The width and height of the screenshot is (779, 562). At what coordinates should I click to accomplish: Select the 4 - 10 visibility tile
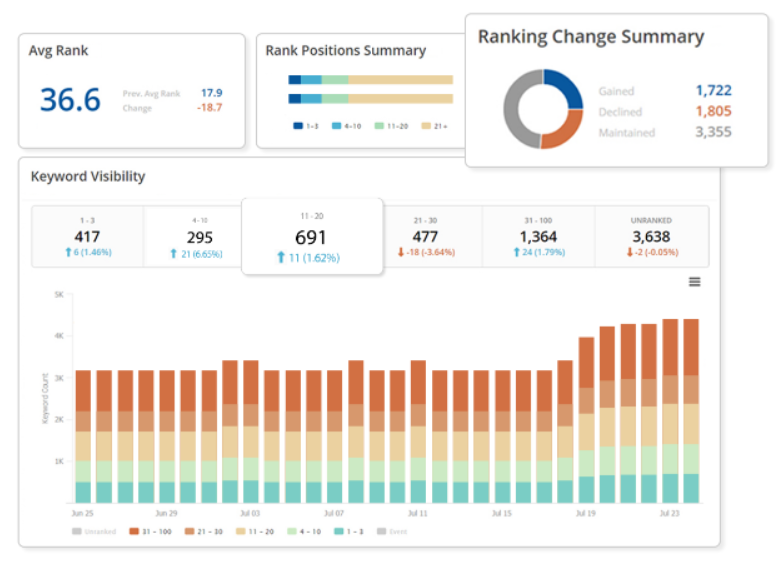(199, 237)
